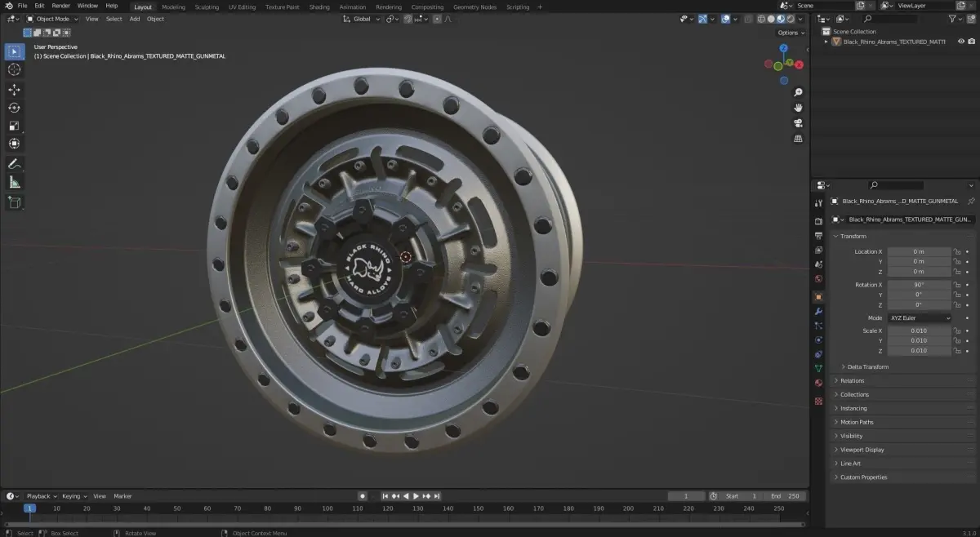Open the Object Data green triangle tab

(x=818, y=369)
